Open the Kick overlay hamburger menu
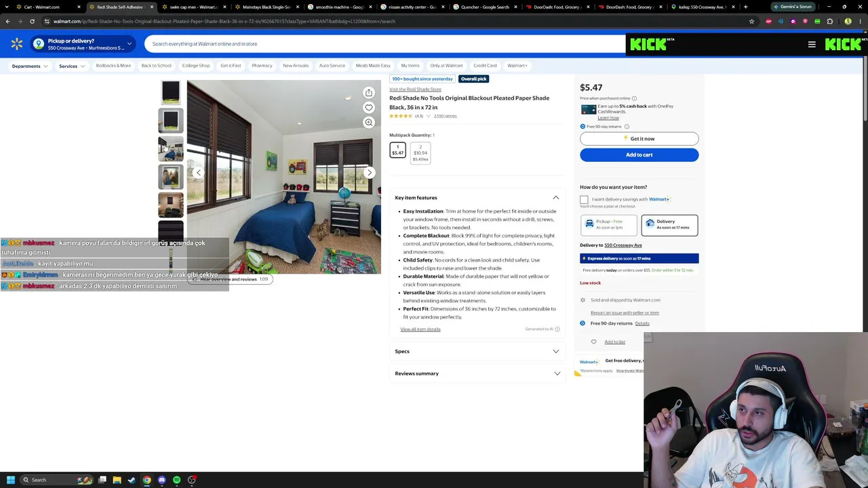Viewport: 868px width, 488px height. point(812,45)
